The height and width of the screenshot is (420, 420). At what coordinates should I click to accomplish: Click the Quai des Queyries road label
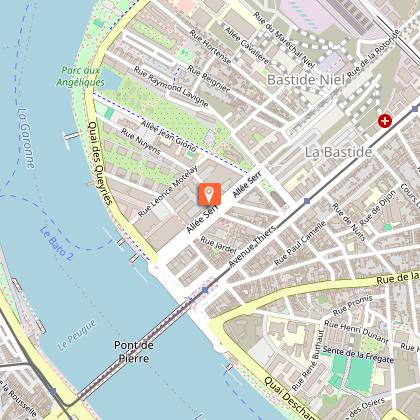pos(99,163)
